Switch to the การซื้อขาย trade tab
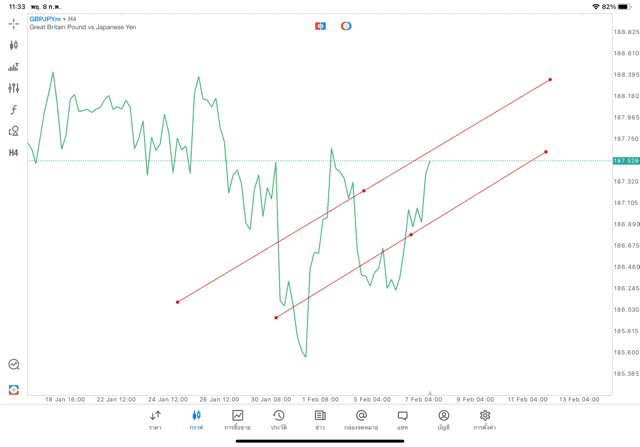 click(x=238, y=420)
